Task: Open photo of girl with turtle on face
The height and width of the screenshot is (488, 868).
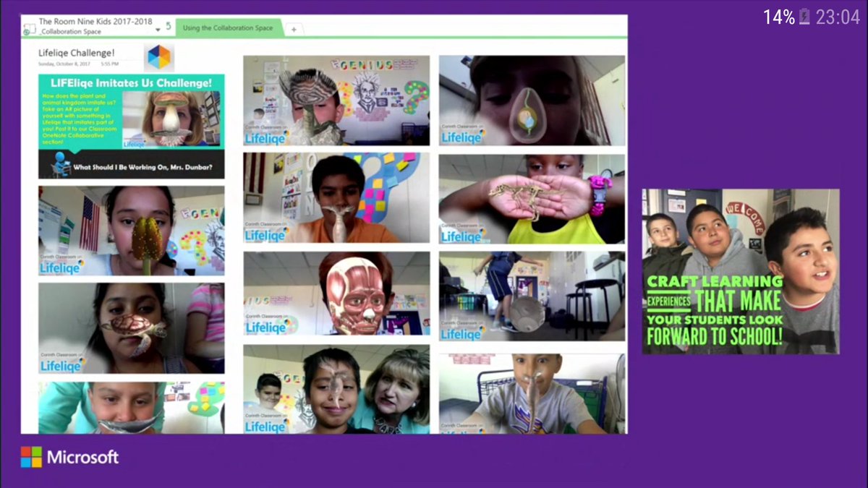Action: [x=132, y=328]
